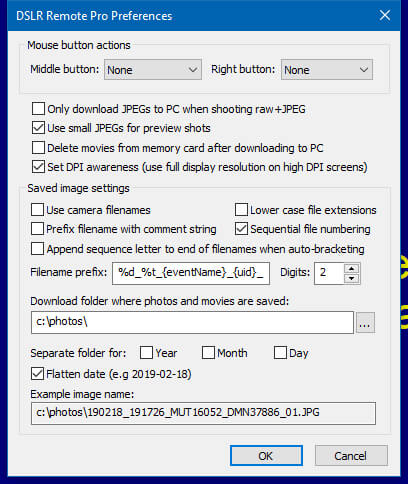
Task: Click the DSLR Remote Pro Preferences title text
Action: pos(94,16)
